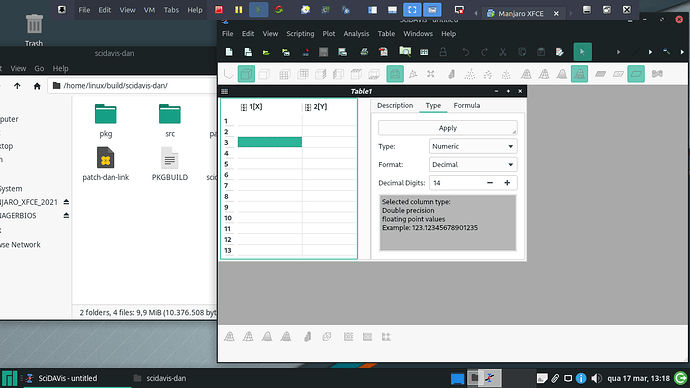Open the Windows menu in SciDAVis
690x388 pixels.
[x=418, y=34]
